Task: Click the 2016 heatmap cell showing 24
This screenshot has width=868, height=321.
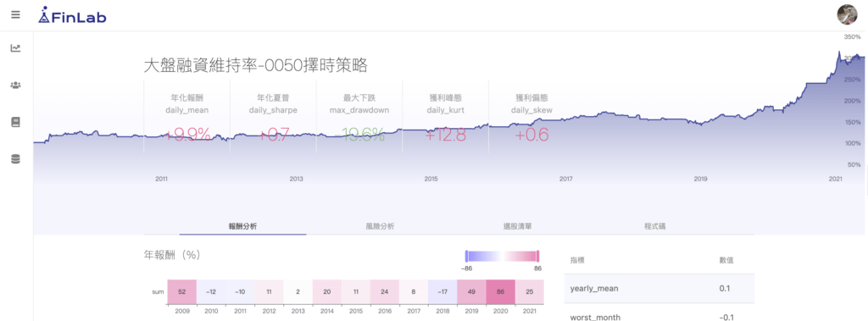Action: point(385,291)
